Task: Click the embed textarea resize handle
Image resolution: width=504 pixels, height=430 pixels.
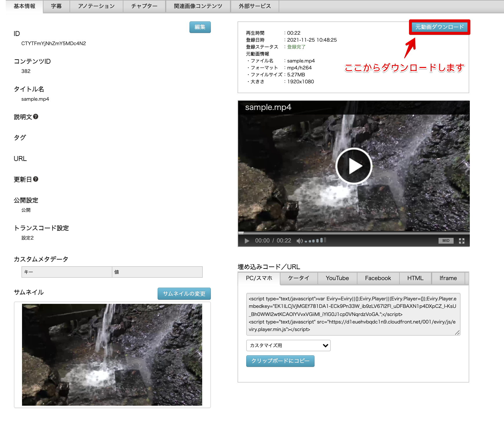Action: [x=457, y=333]
